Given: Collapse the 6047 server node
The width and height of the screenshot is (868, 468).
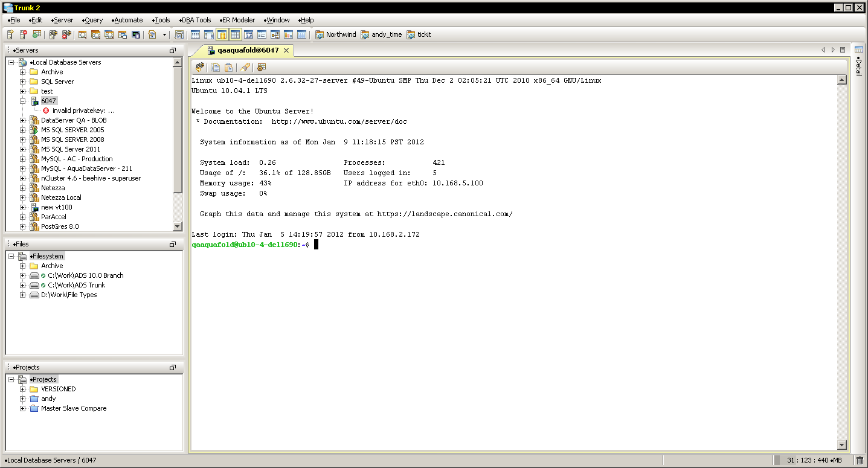Looking at the screenshot, I should (x=23, y=101).
